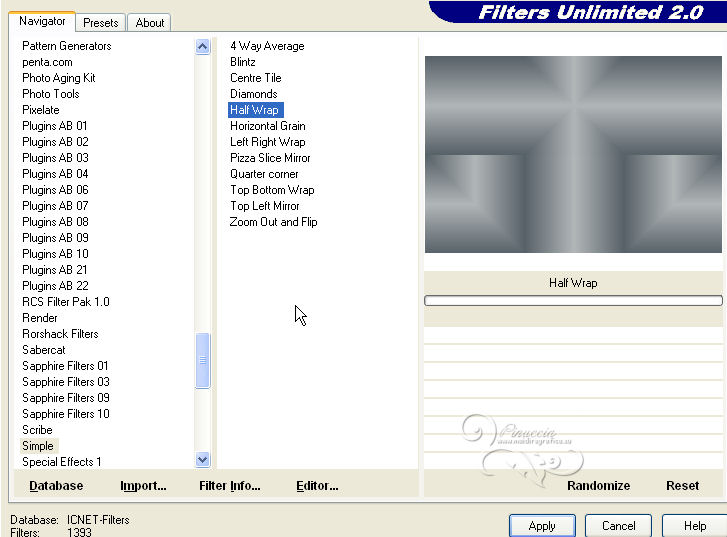The width and height of the screenshot is (727, 537).
Task: Choose the Left Right Wrap filter
Action: click(x=268, y=142)
